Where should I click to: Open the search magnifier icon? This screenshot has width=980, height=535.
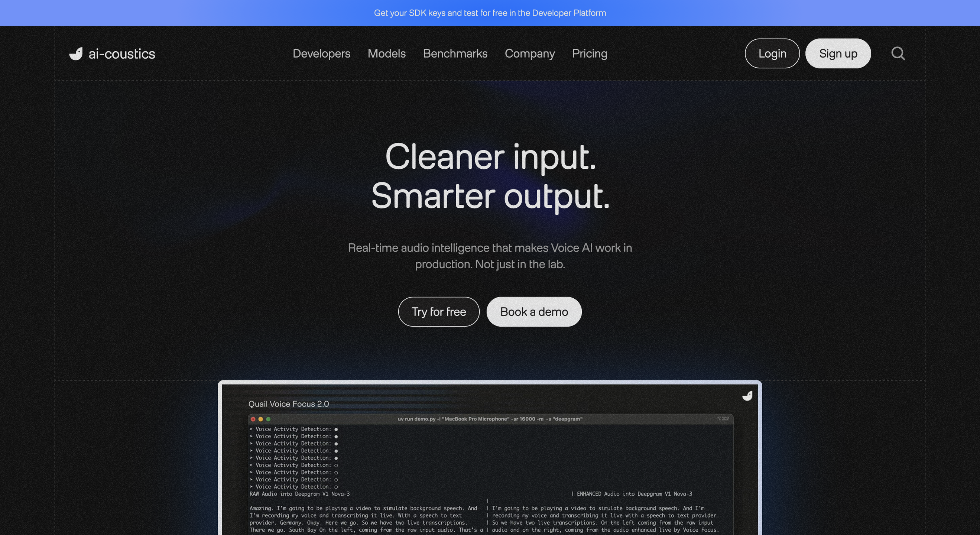coord(898,53)
